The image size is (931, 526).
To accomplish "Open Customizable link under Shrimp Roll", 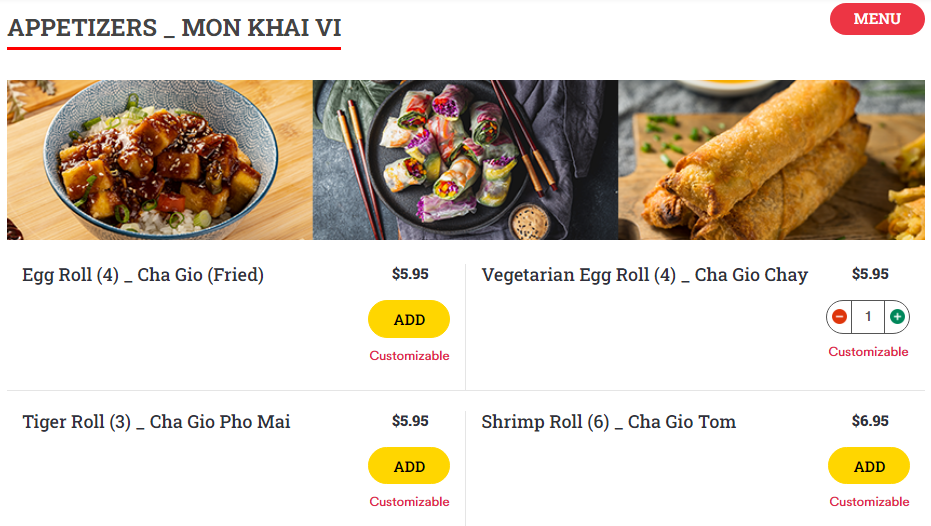I will click(x=869, y=502).
